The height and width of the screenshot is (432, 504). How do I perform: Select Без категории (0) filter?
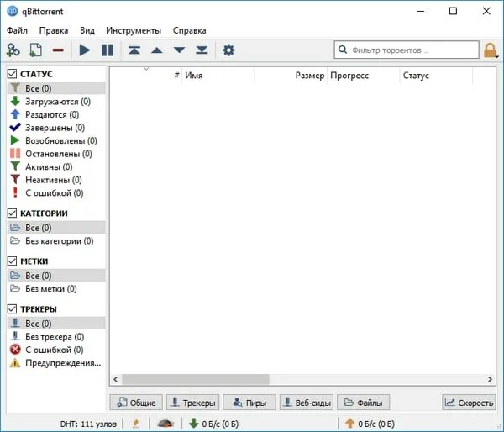coord(56,240)
